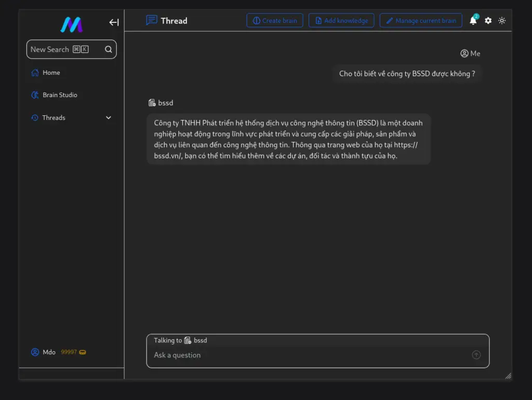Click the Create brain button
The height and width of the screenshot is (400, 532).
275,21
